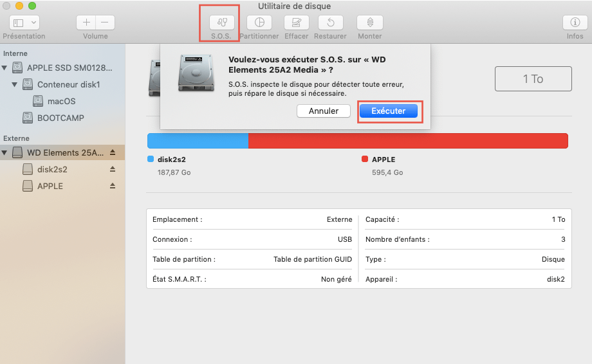Collapse the APPLE SSD SM0128 disk tree
592x364 pixels.
click(6, 68)
